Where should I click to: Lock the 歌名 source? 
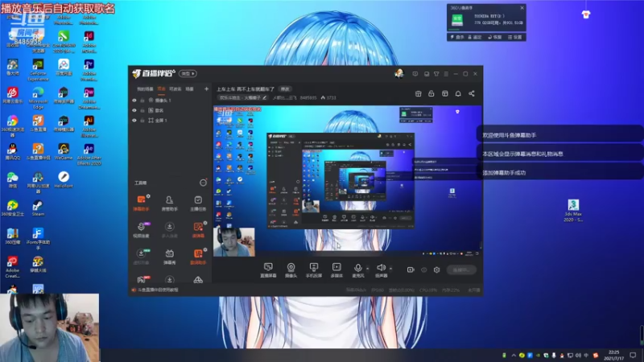(x=142, y=110)
